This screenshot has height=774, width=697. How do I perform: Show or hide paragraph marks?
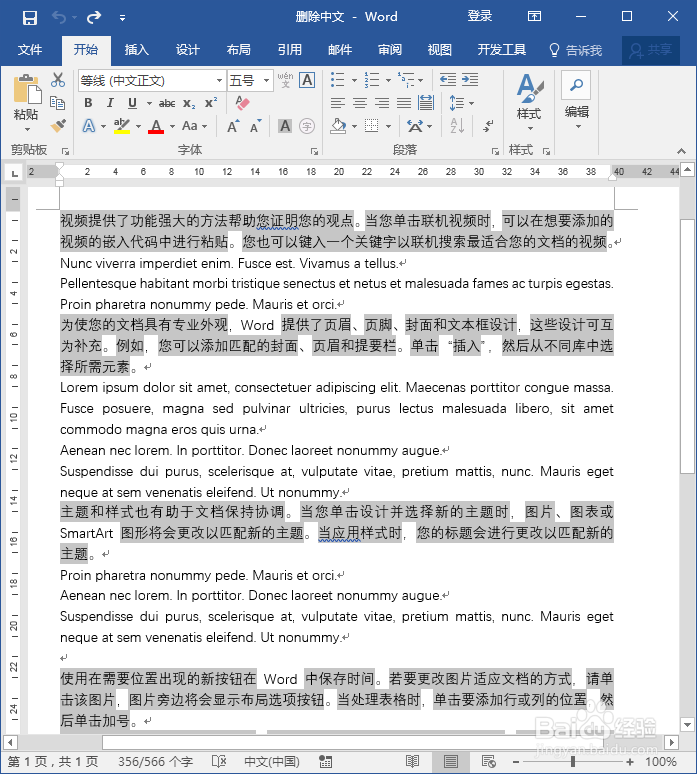[x=488, y=126]
